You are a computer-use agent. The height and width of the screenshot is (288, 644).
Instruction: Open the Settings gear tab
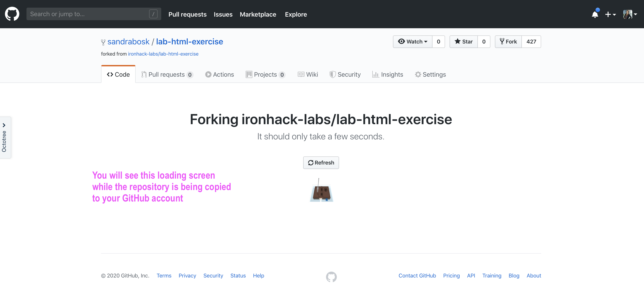coord(430,74)
